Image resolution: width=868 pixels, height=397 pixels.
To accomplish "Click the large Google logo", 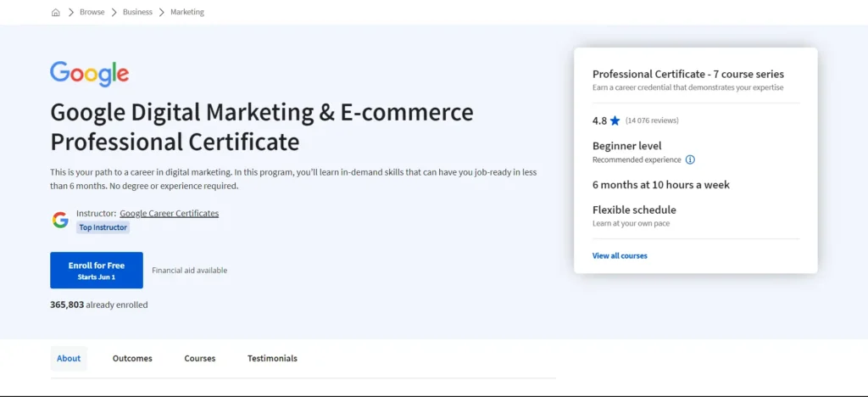I will [x=90, y=74].
